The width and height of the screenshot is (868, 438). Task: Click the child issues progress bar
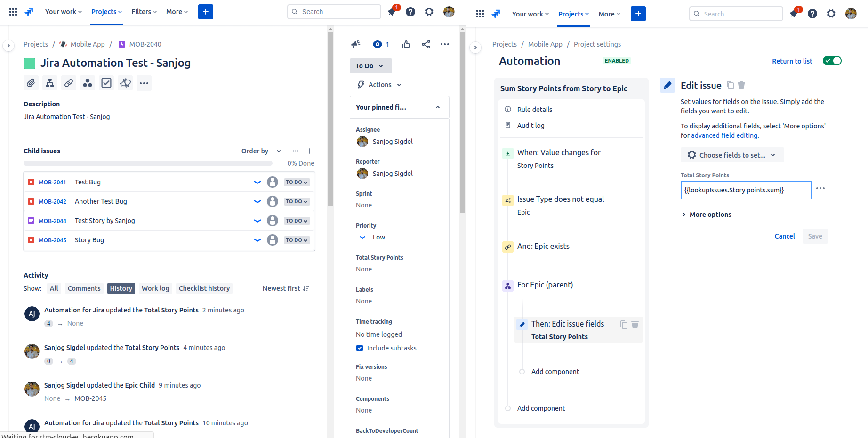pyautogui.click(x=148, y=163)
